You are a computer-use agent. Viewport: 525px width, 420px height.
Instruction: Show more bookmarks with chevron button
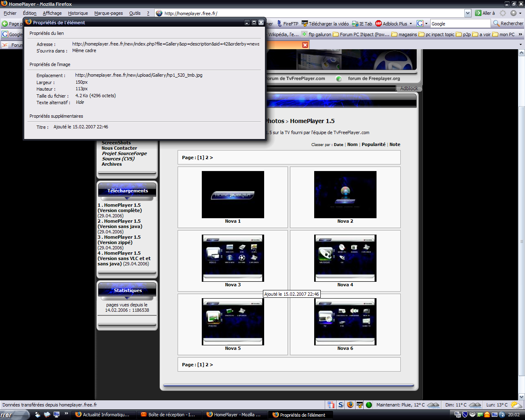pyautogui.click(x=520, y=34)
